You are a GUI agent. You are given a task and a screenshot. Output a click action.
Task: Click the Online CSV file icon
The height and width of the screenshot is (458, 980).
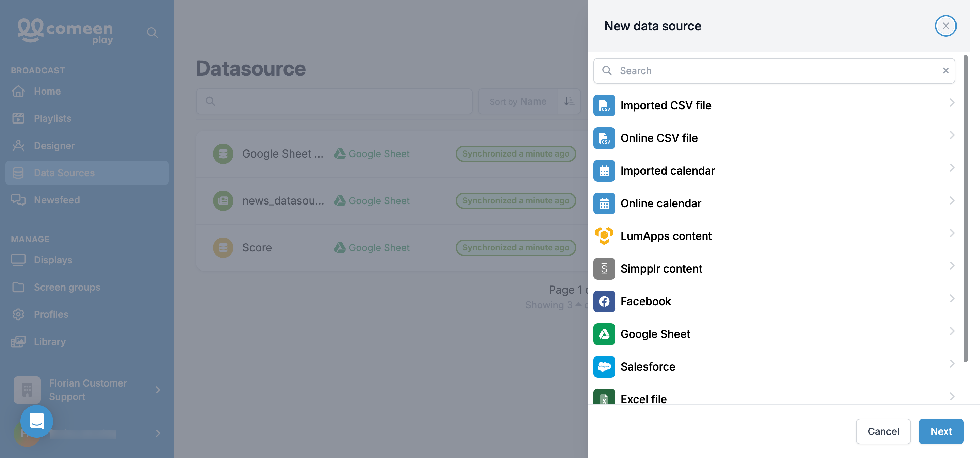pyautogui.click(x=604, y=138)
